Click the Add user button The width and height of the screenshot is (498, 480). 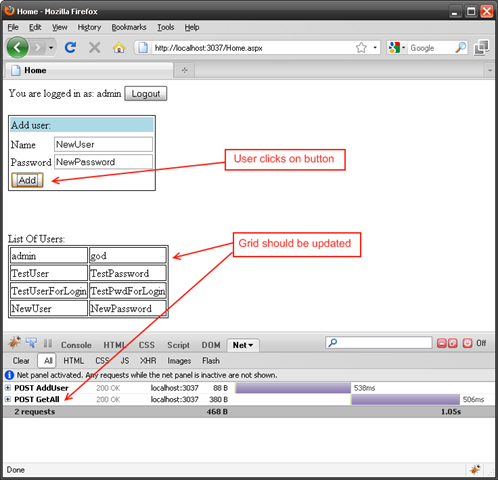tap(27, 180)
